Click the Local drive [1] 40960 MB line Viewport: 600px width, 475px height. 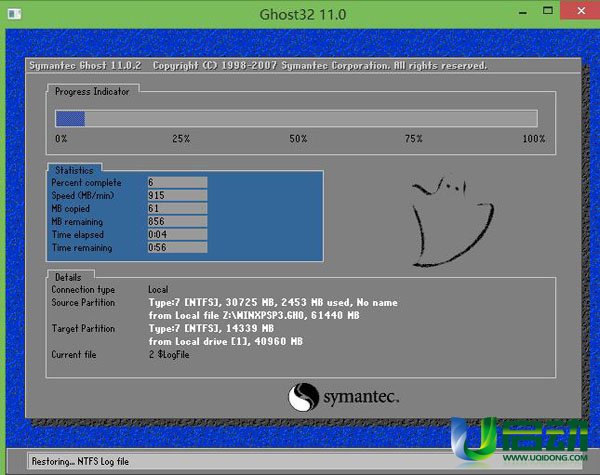click(226, 341)
